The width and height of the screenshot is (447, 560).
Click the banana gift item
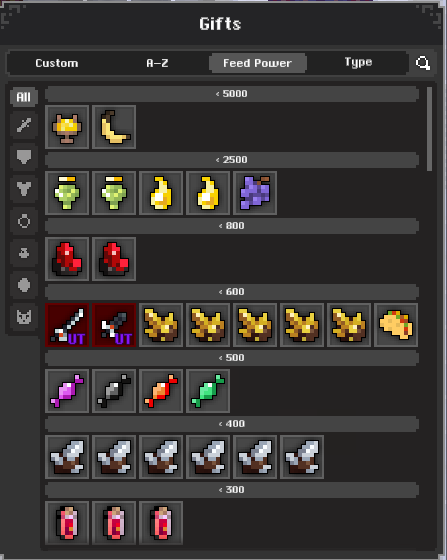114,127
